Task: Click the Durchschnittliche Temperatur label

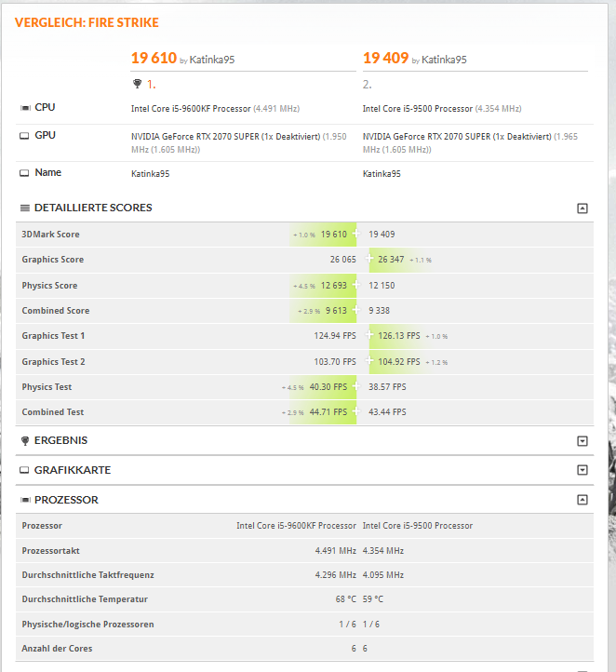Action: click(x=85, y=599)
